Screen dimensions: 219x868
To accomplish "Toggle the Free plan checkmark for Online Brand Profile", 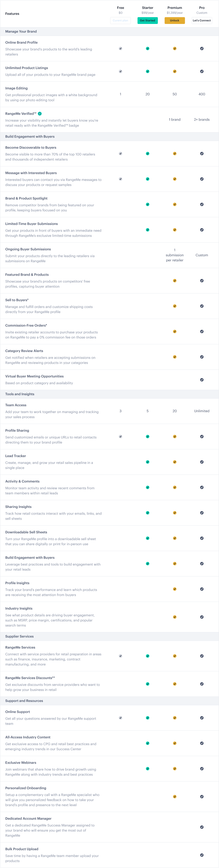I will click(120, 48).
